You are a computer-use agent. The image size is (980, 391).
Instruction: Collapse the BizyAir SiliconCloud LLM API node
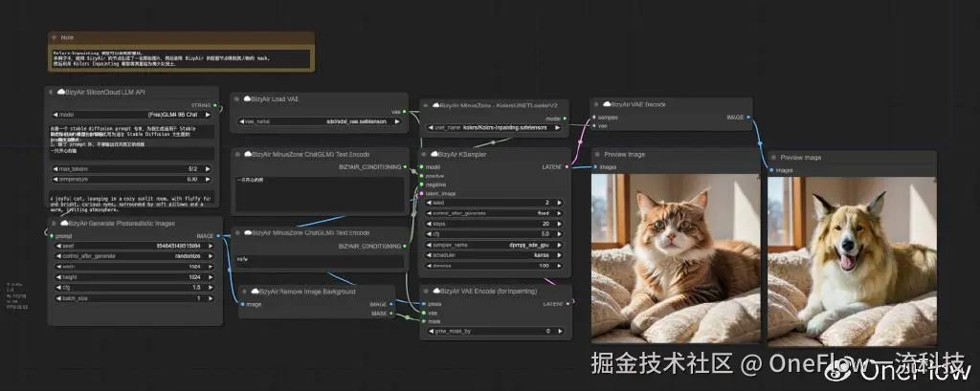(52, 92)
